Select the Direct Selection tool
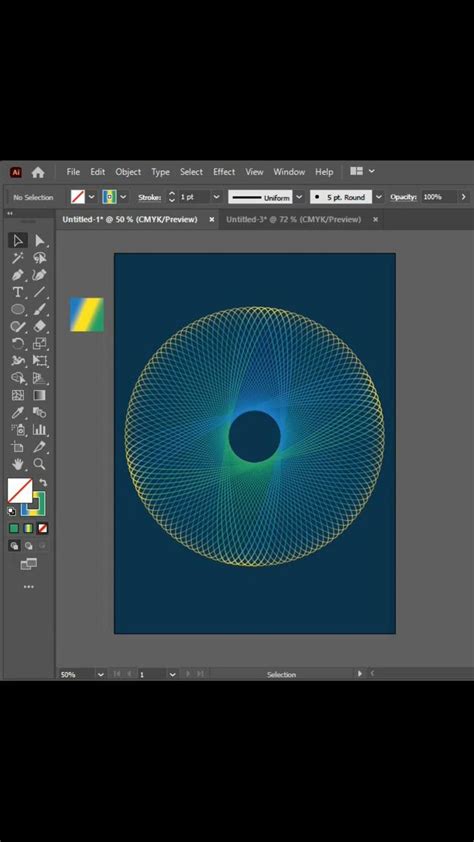This screenshot has height=842, width=474. pyautogui.click(x=39, y=241)
